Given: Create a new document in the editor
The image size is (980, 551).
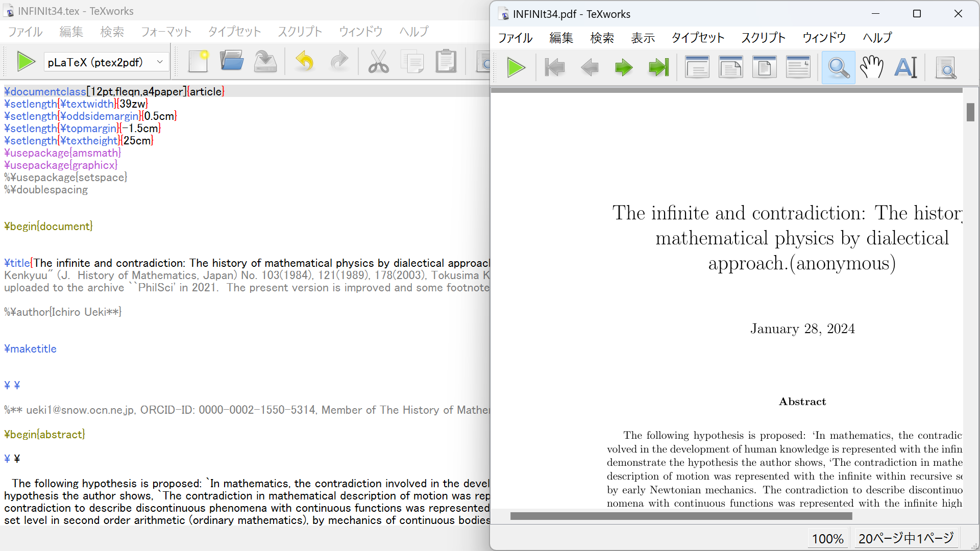Looking at the screenshot, I should 199,62.
